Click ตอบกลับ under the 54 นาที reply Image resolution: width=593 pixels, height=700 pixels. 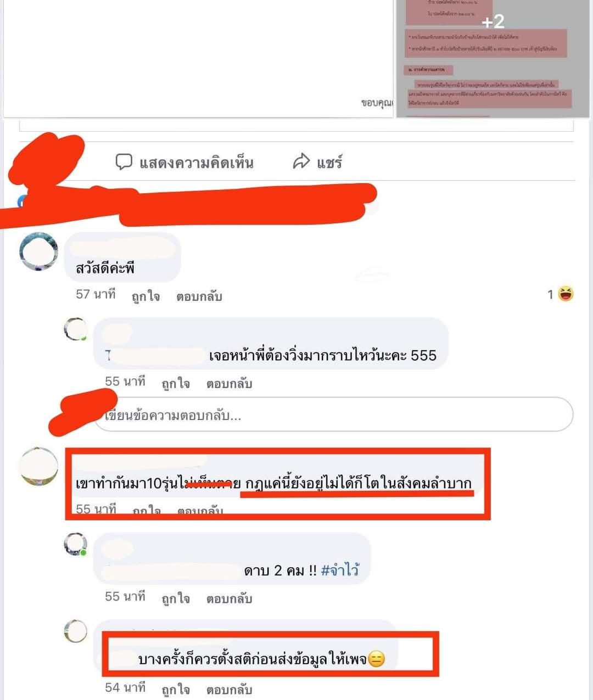tap(229, 689)
